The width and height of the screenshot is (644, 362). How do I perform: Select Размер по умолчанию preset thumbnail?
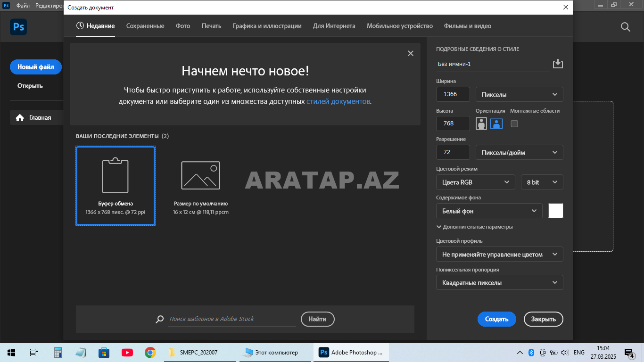point(201,186)
